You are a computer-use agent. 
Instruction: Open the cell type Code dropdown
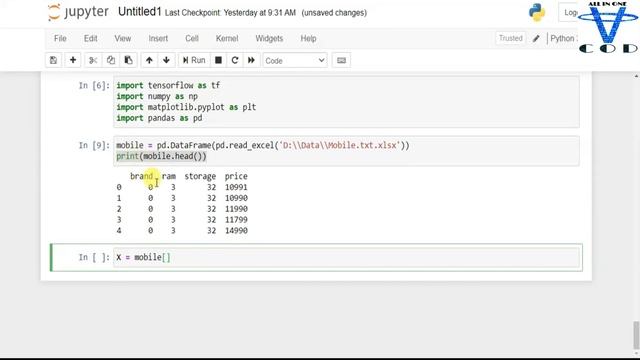point(295,60)
